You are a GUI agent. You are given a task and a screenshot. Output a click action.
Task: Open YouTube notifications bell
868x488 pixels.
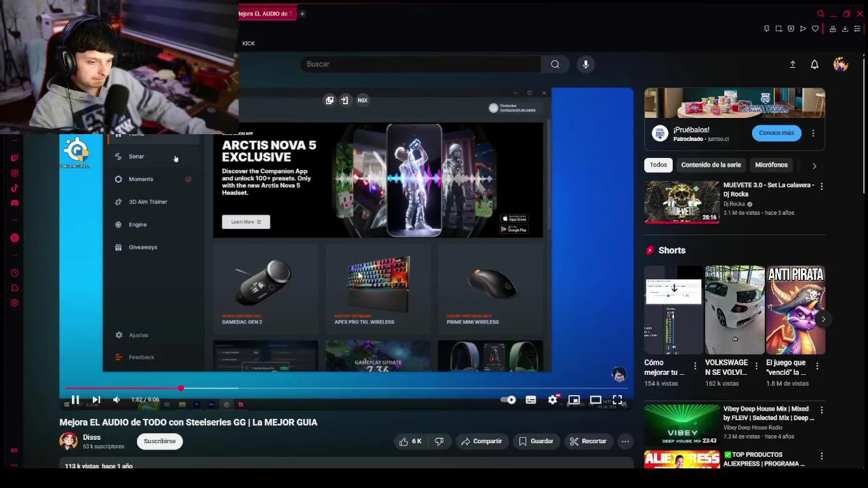coord(814,64)
